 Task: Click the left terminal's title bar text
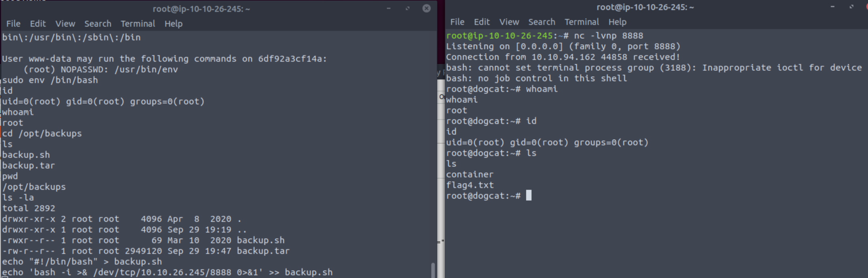pos(201,9)
